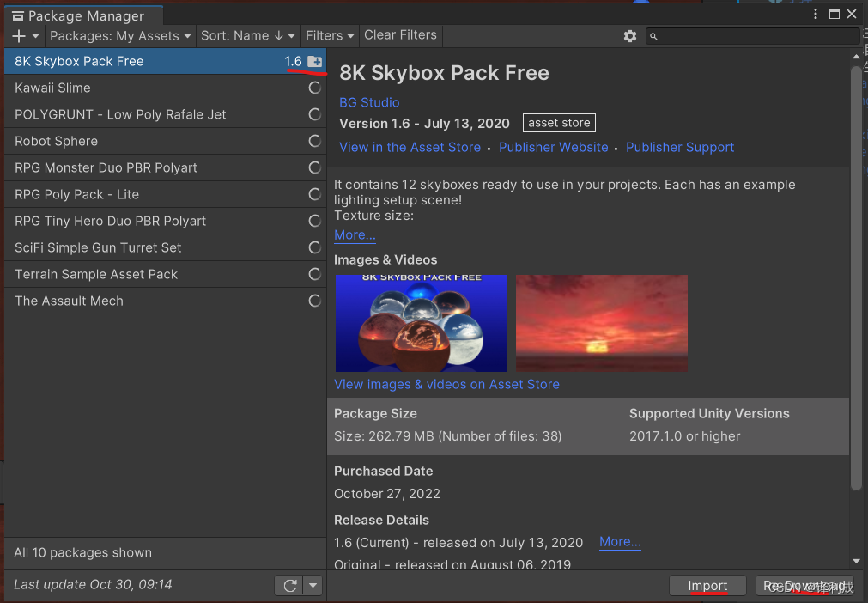
Task: Click details panel scrollbar down arrow
Action: (856, 562)
